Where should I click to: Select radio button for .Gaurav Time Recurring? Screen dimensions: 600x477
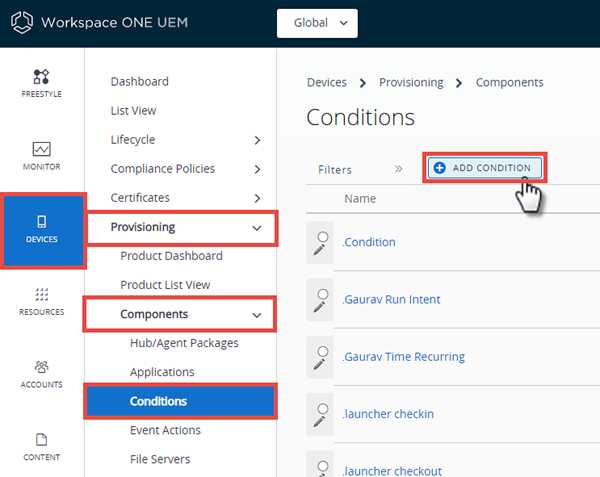coord(323,352)
